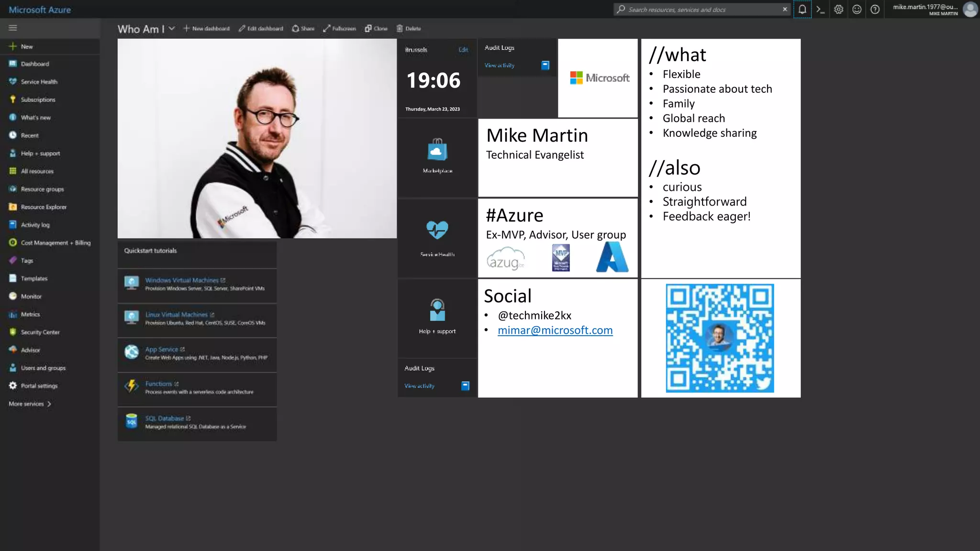Click the Tags icon in sidebar
980x551 pixels.
[x=13, y=261]
